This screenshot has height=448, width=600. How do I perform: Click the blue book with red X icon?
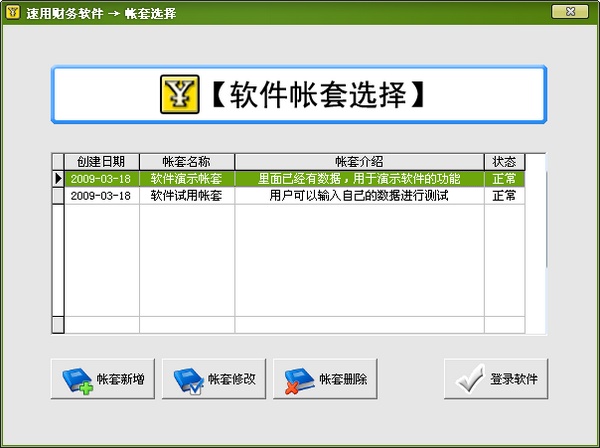pyautogui.click(x=299, y=380)
